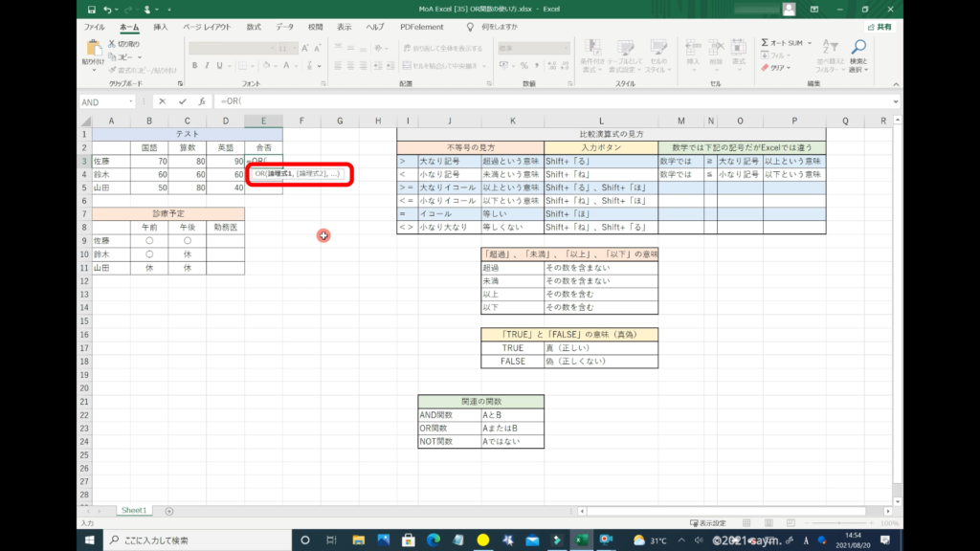Open the 挿入 (Insert) ribbon tab
The width and height of the screenshot is (980, 551).
(x=161, y=27)
